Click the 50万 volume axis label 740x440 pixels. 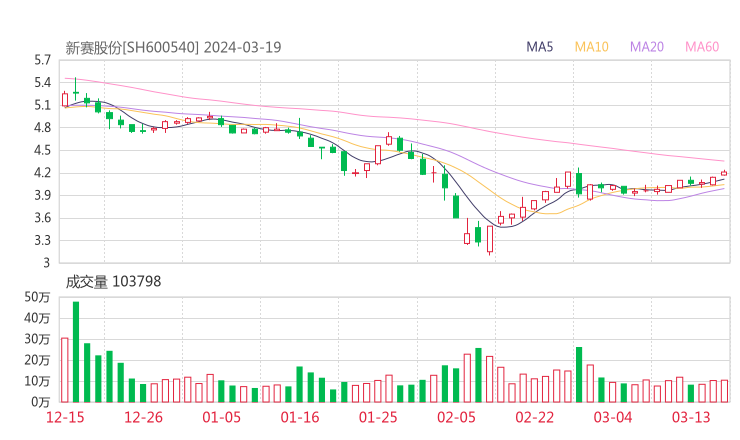pos(37,297)
